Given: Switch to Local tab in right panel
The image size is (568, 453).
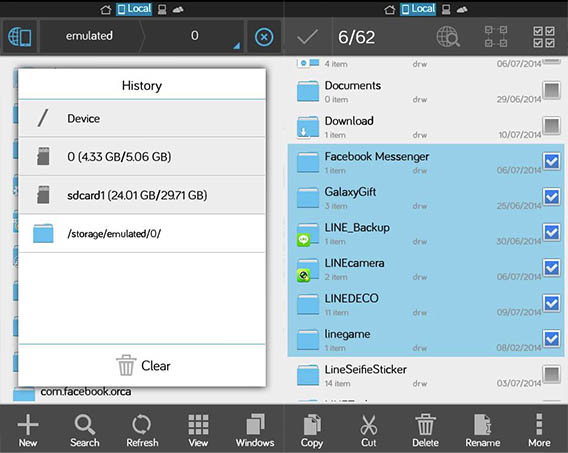Looking at the screenshot, I should coord(418,9).
